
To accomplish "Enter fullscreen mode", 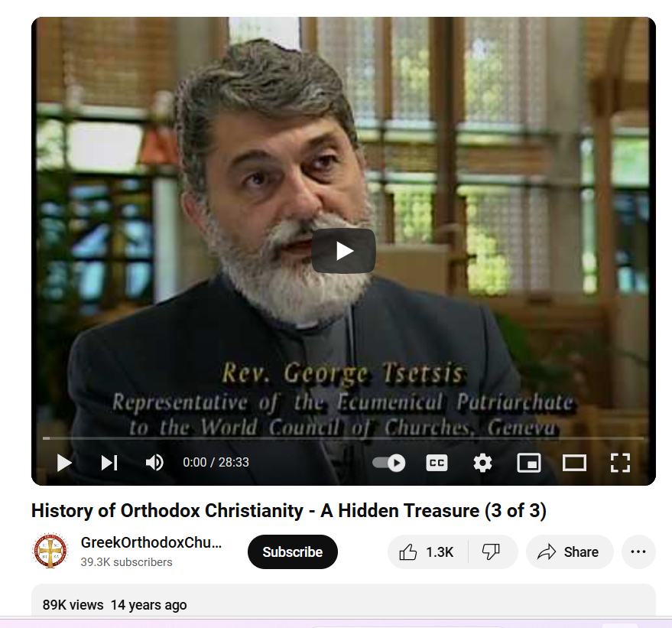I will (x=620, y=463).
